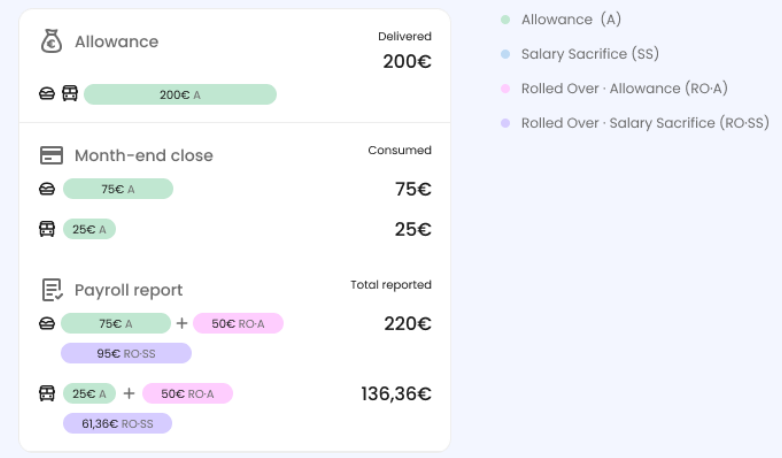Click the Rolled Over · Salary Sacrifice legend label

click(645, 123)
